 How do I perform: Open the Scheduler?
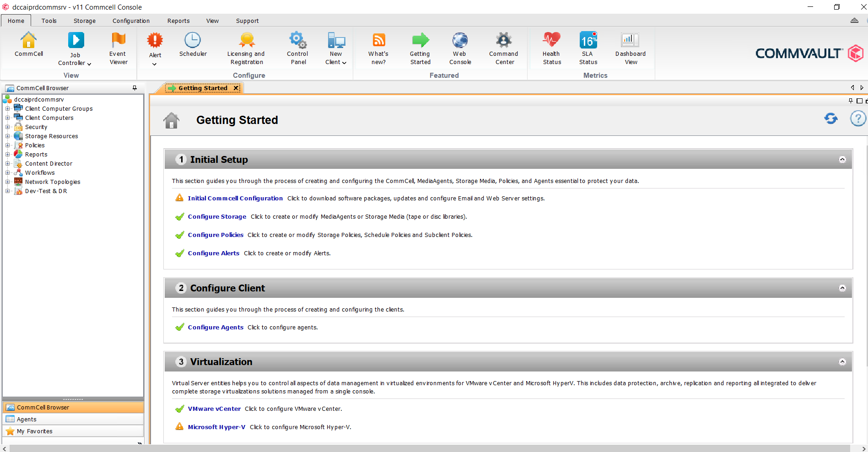(193, 44)
